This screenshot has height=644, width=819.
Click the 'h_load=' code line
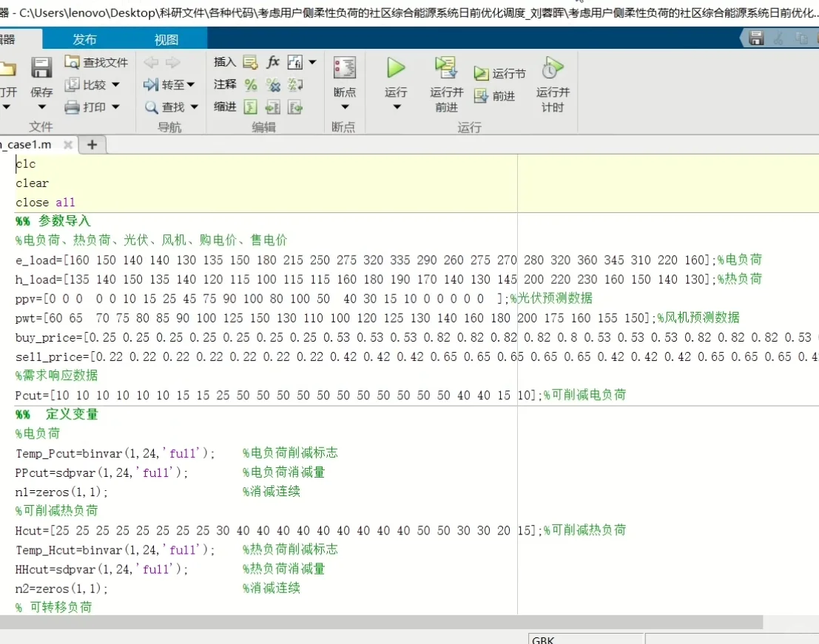coord(388,279)
